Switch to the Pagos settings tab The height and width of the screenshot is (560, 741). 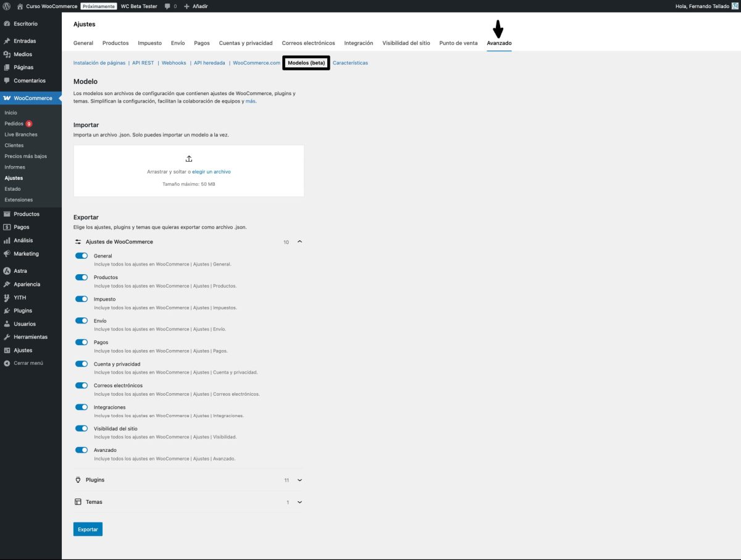[201, 43]
